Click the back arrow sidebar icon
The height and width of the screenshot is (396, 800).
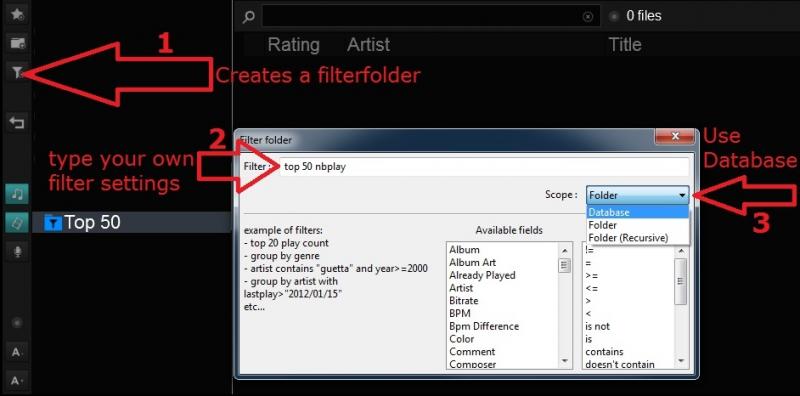tap(17, 122)
